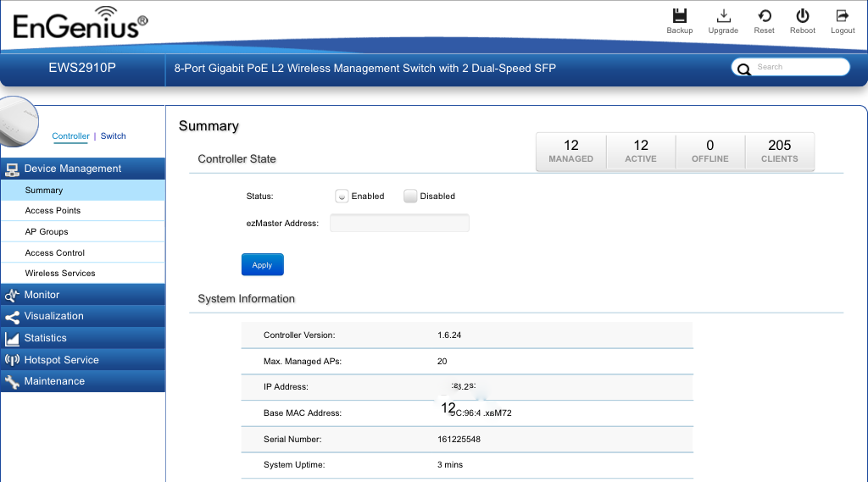Viewport: 868px width, 482px height.
Task: Click the Controller Version value 1.6.24
Action: pos(449,335)
